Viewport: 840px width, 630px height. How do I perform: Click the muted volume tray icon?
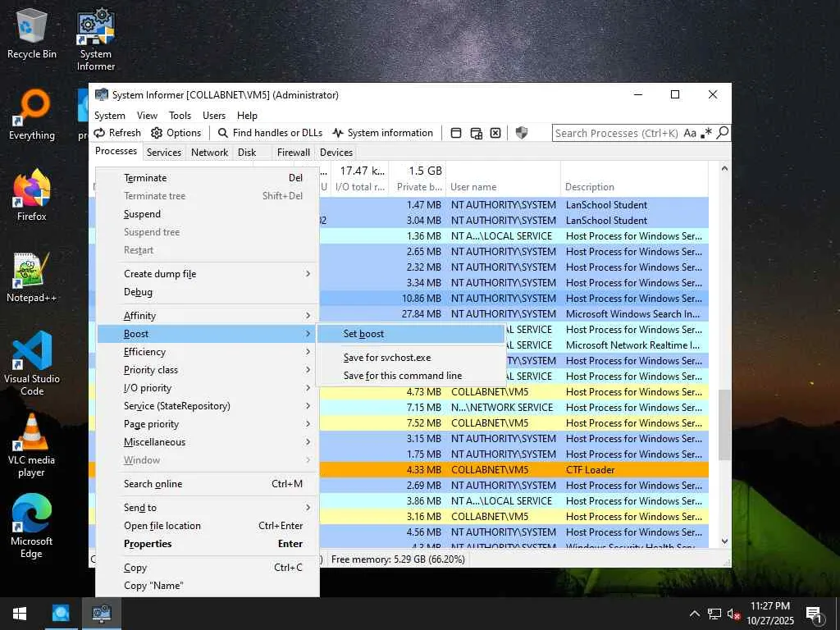(733, 614)
